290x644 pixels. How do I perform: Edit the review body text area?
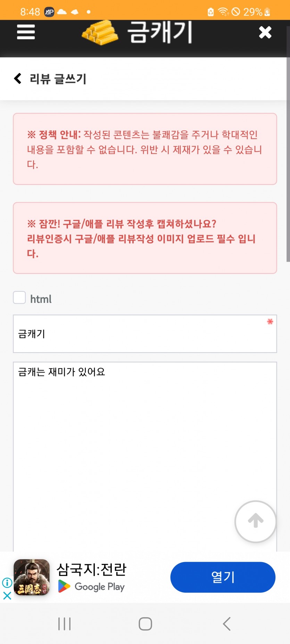click(x=145, y=457)
